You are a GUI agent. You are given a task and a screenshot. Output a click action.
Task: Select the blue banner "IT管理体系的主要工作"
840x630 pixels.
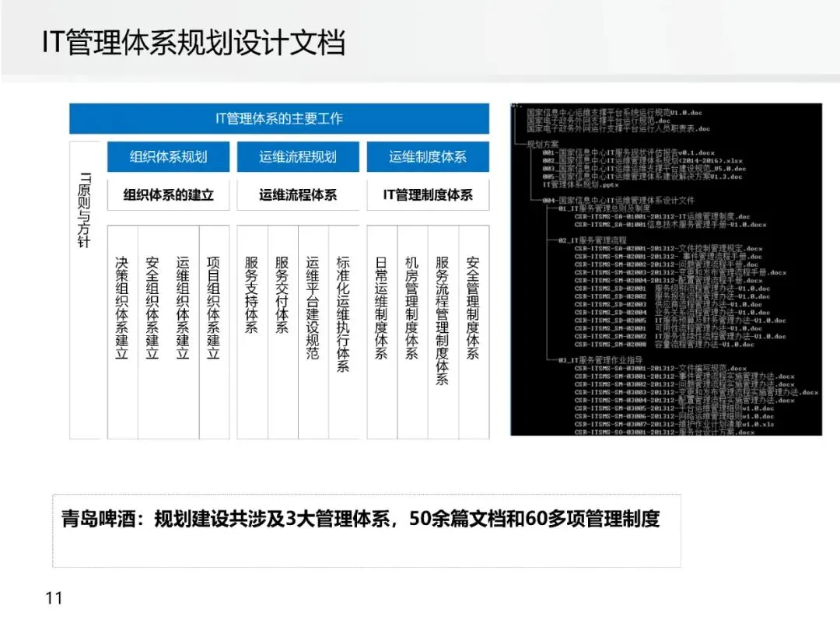pos(279,118)
